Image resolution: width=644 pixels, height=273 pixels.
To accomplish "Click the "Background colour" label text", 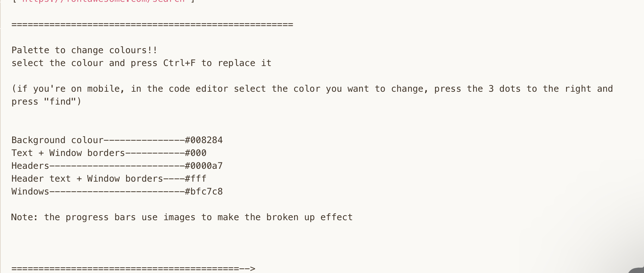I will [x=57, y=140].
